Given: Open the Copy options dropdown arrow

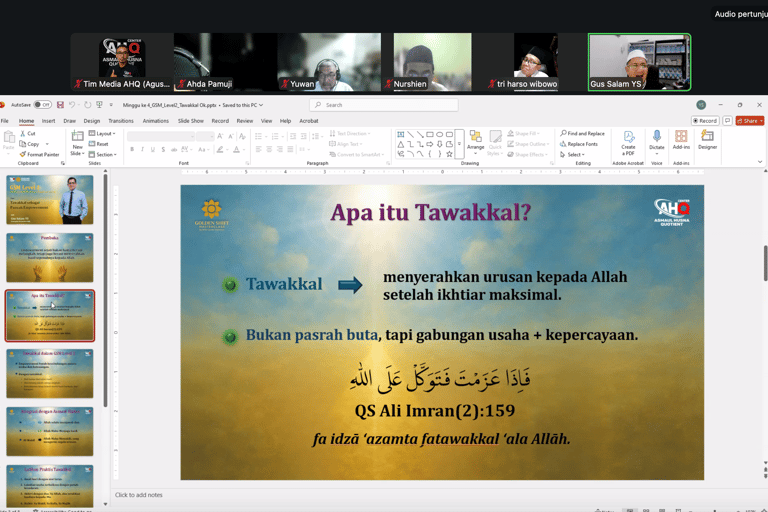Looking at the screenshot, I should pos(47,144).
